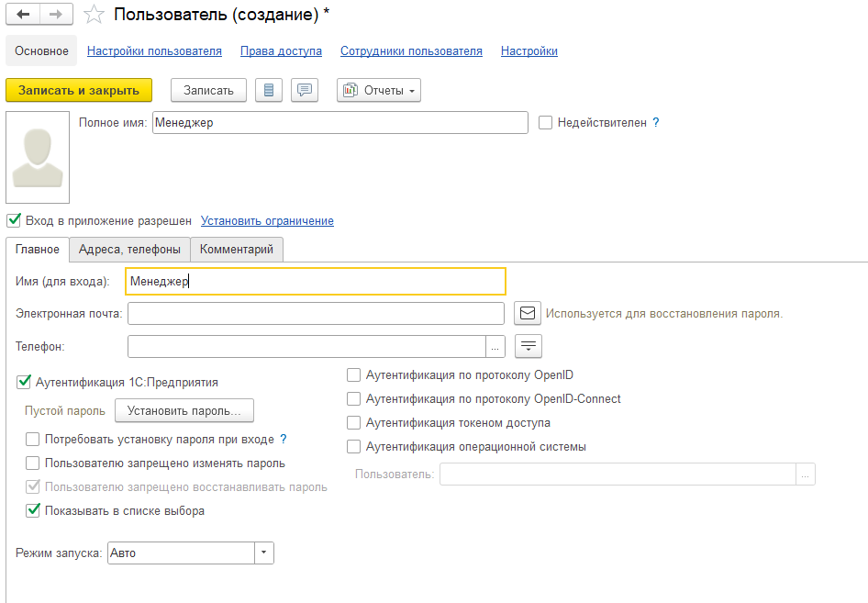The height and width of the screenshot is (603, 868).
Task: Open the Отчеты dropdown menu
Action: 379,90
